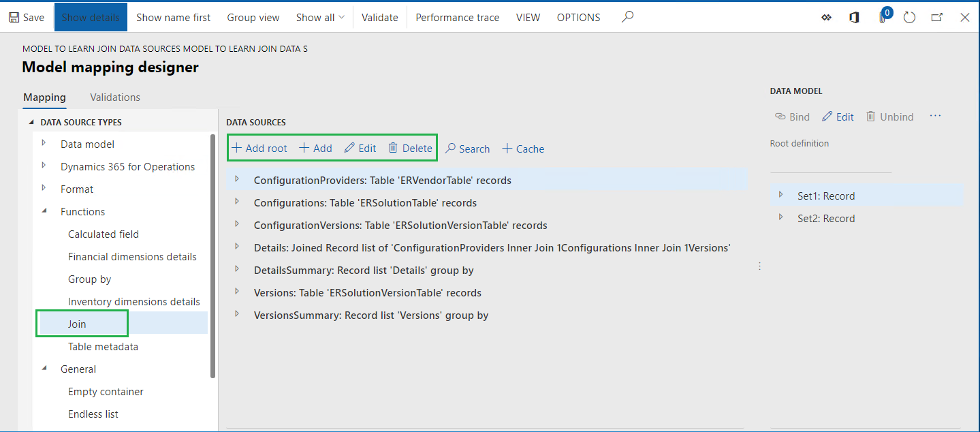Click Bind in Data model pane
This screenshot has width=980, height=432.
[x=793, y=117]
